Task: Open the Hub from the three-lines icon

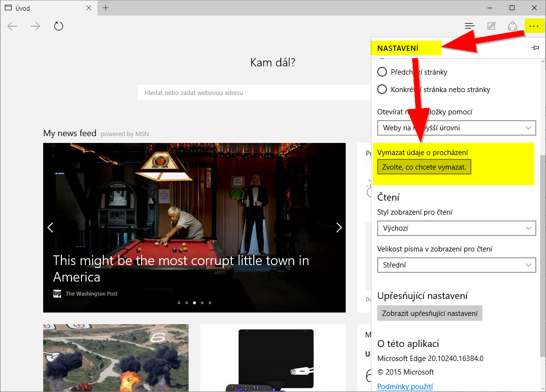Action: 469,26
